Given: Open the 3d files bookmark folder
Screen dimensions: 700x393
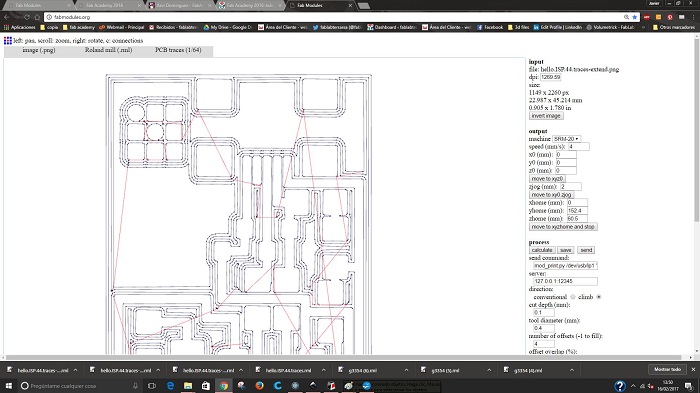Looking at the screenshot, I should point(518,27).
